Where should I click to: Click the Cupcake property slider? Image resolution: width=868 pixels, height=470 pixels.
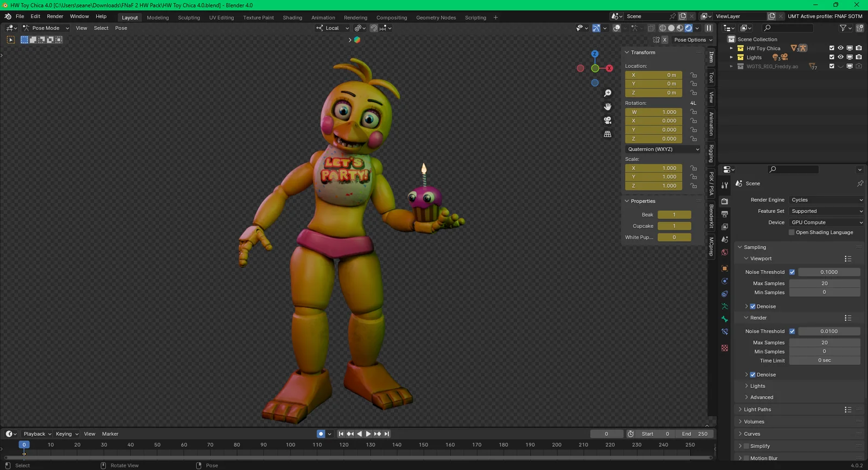(674, 226)
